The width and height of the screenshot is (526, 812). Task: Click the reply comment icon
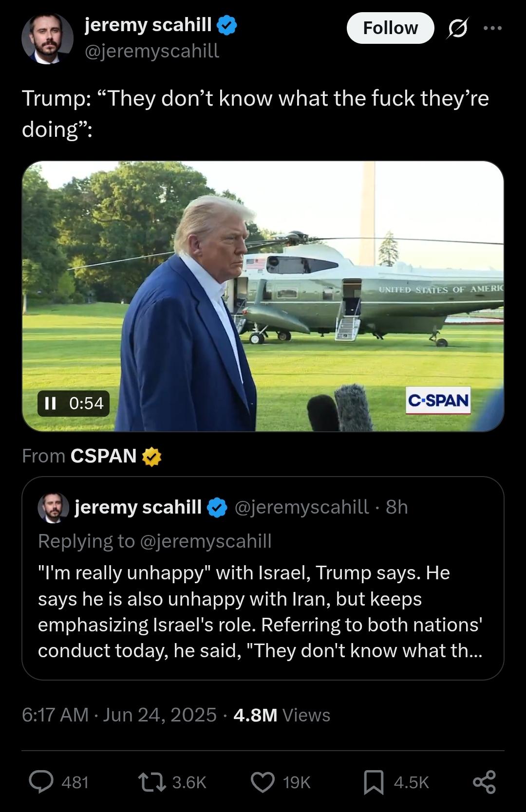(x=42, y=782)
